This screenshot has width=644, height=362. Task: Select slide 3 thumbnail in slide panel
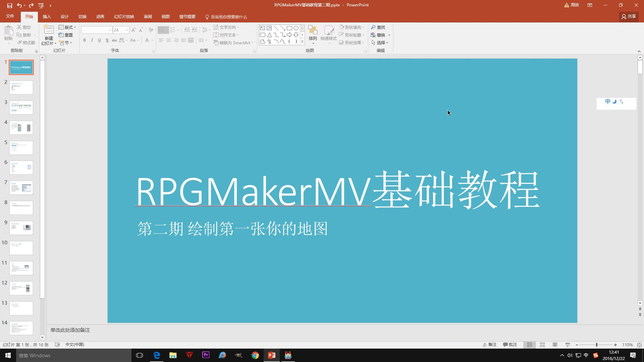[x=21, y=107]
